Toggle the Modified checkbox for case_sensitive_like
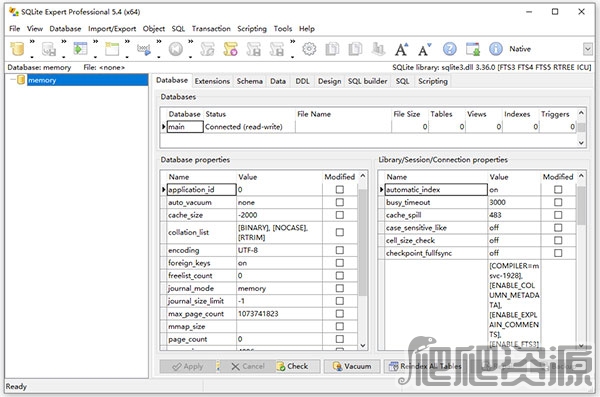600x397 pixels. 558,227
